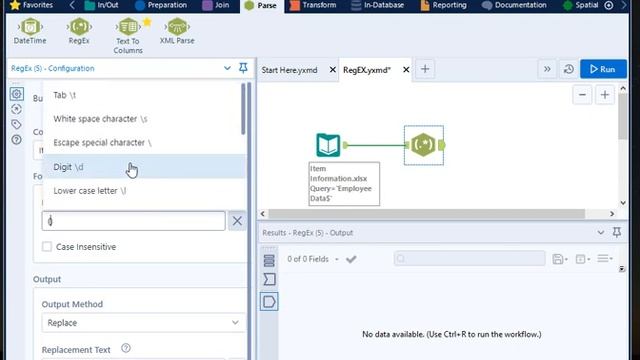Open help icon next to Replacement Text
The image size is (640, 360).
tap(126, 348)
